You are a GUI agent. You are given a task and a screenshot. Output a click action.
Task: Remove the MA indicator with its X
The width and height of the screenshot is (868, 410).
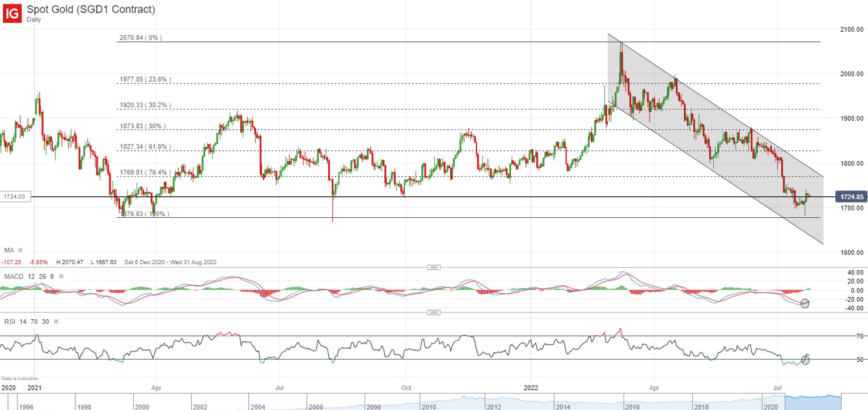21,250
